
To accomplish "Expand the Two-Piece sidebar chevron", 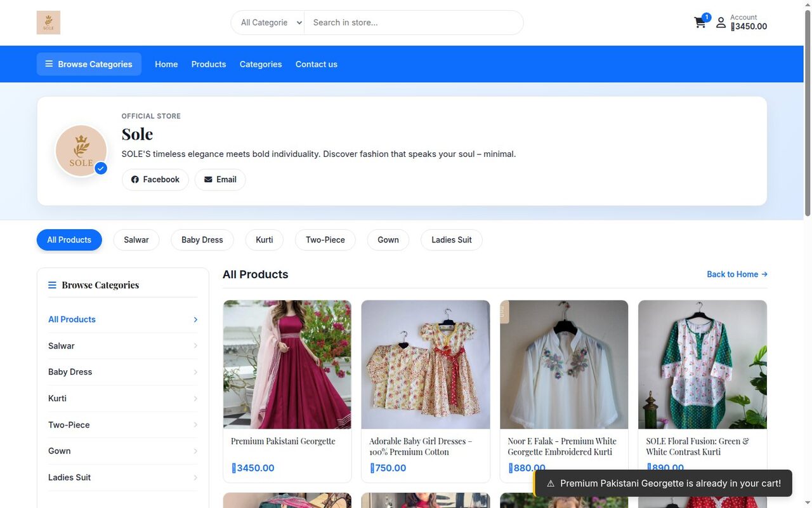I will [195, 425].
